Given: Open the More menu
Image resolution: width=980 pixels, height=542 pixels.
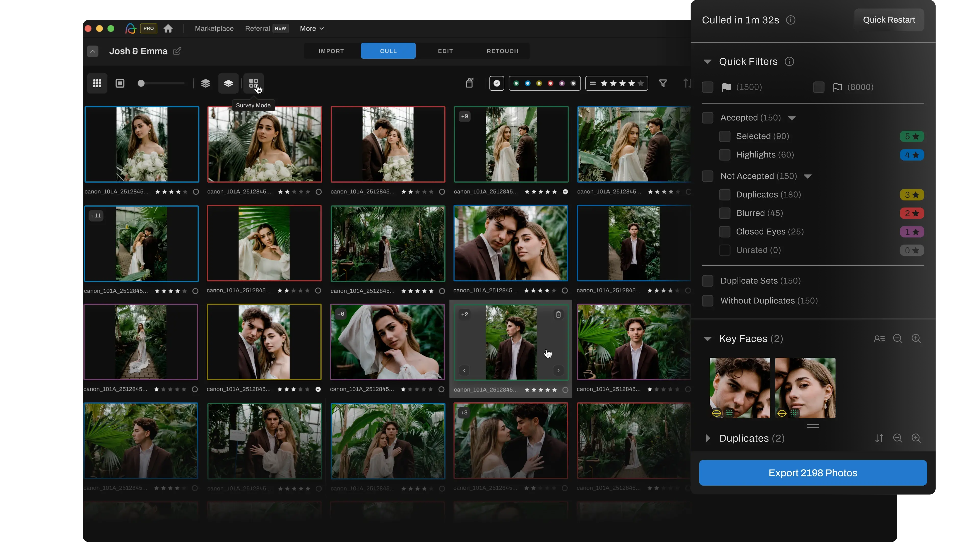Looking at the screenshot, I should coord(312,28).
